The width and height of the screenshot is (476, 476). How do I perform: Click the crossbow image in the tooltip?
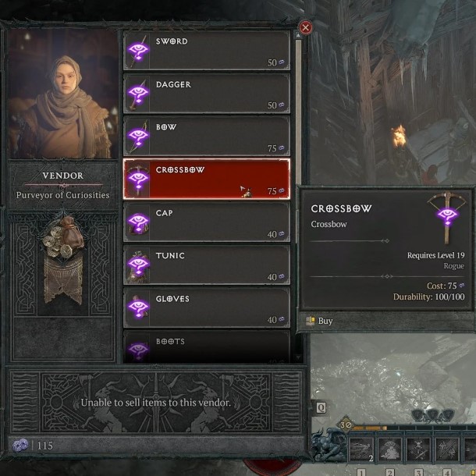point(446,218)
